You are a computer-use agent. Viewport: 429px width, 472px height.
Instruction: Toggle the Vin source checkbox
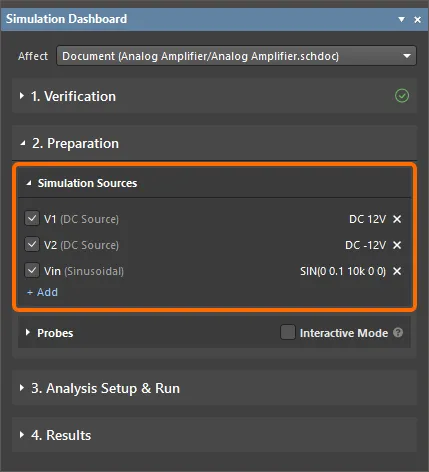point(32,270)
